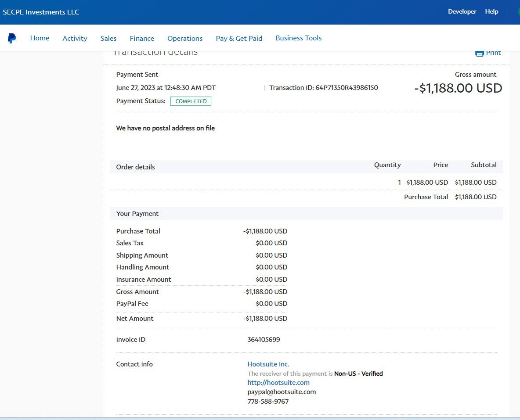Open the Hootsuite Inc. contact link
Image resolution: width=520 pixels, height=420 pixels.
(x=268, y=364)
